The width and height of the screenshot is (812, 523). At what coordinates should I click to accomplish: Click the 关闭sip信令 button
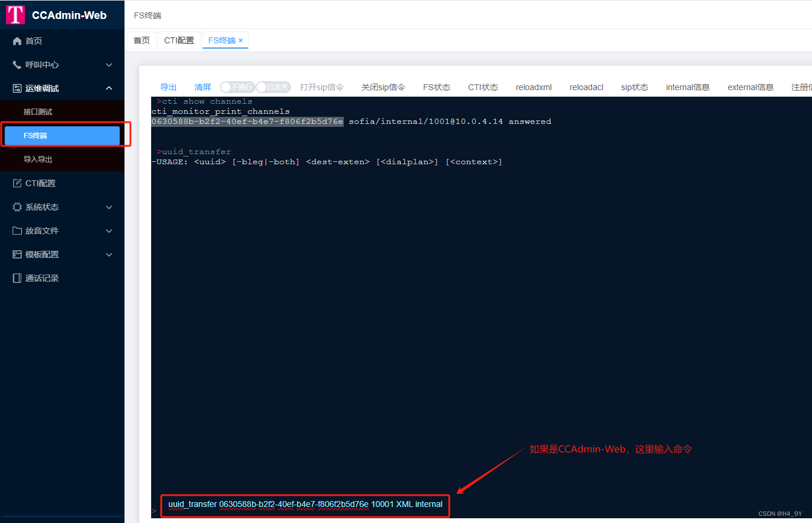click(x=383, y=87)
